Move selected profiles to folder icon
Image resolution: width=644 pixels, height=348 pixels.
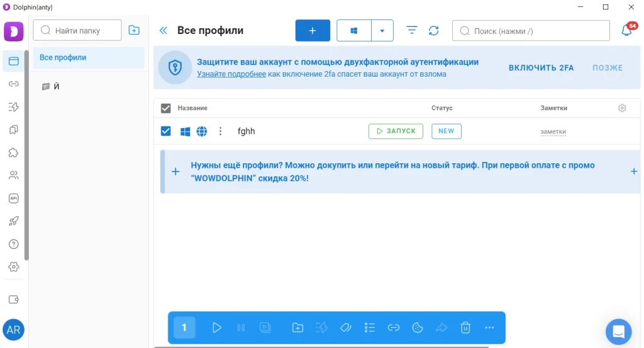[x=297, y=327]
